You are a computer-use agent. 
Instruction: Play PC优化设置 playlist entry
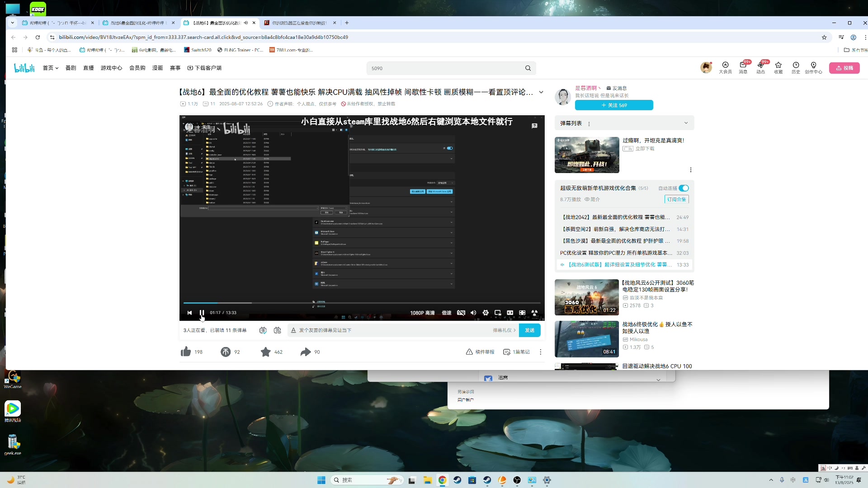pyautogui.click(x=624, y=253)
